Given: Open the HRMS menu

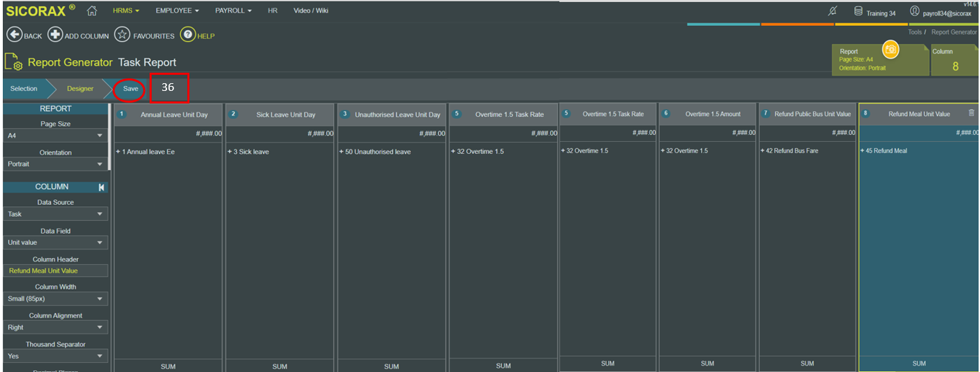Looking at the screenshot, I should (x=126, y=10).
